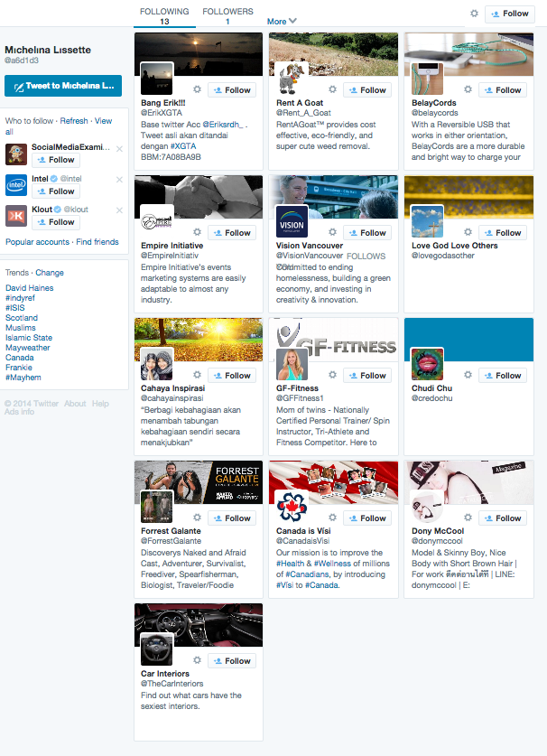This screenshot has width=547, height=756.
Task: Follow Forrest Galante
Action: [x=232, y=518]
